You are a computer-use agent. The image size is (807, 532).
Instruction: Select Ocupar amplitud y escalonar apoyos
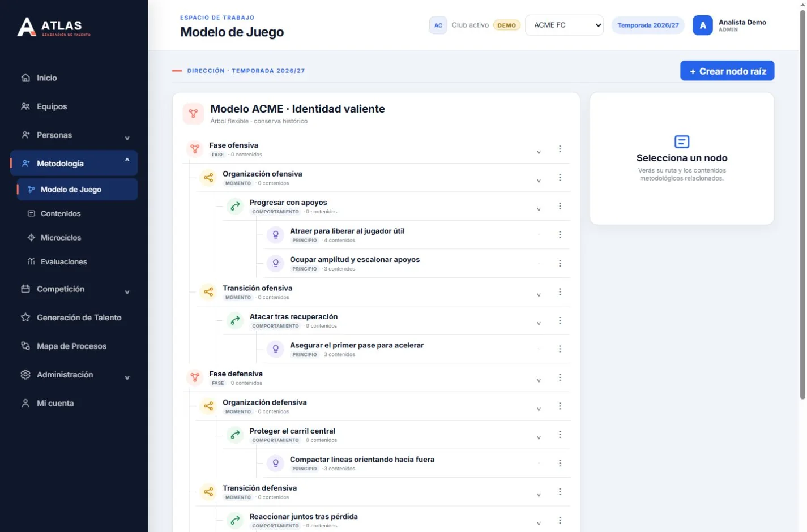pyautogui.click(x=355, y=260)
